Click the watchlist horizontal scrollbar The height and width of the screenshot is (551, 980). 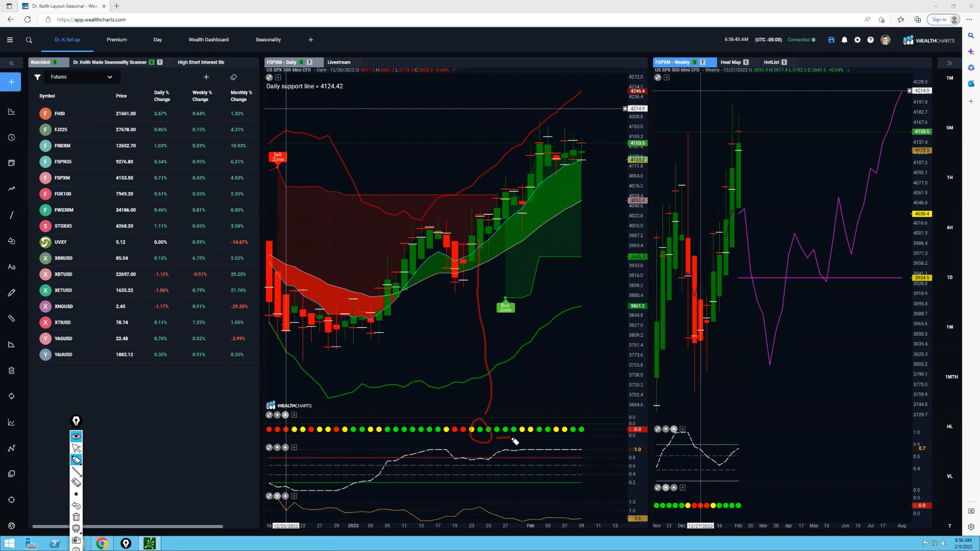click(x=128, y=526)
